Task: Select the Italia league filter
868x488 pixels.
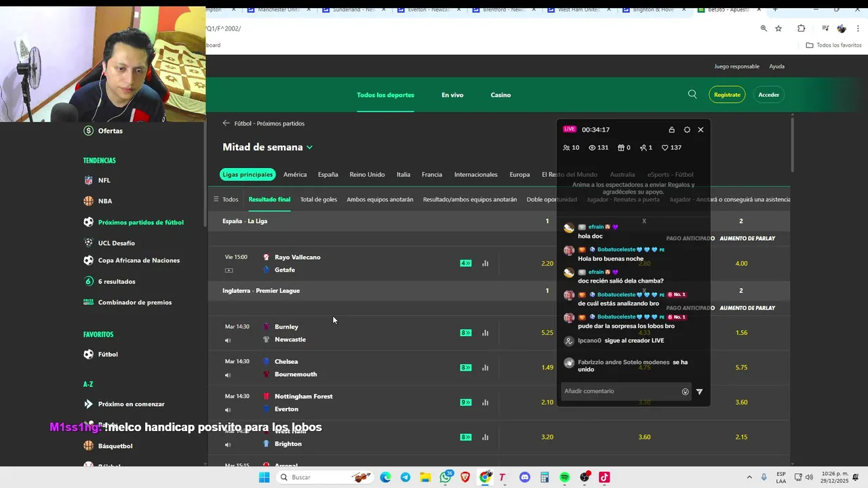Action: click(x=403, y=174)
